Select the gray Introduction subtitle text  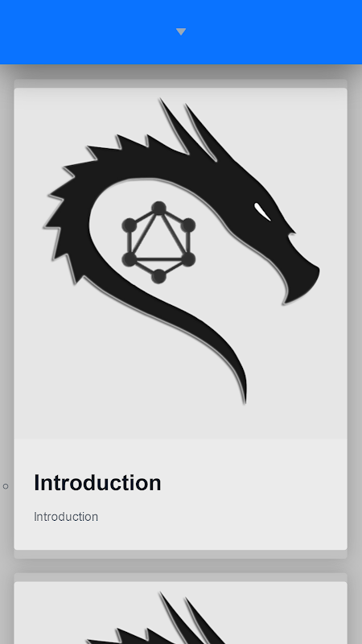point(66,517)
